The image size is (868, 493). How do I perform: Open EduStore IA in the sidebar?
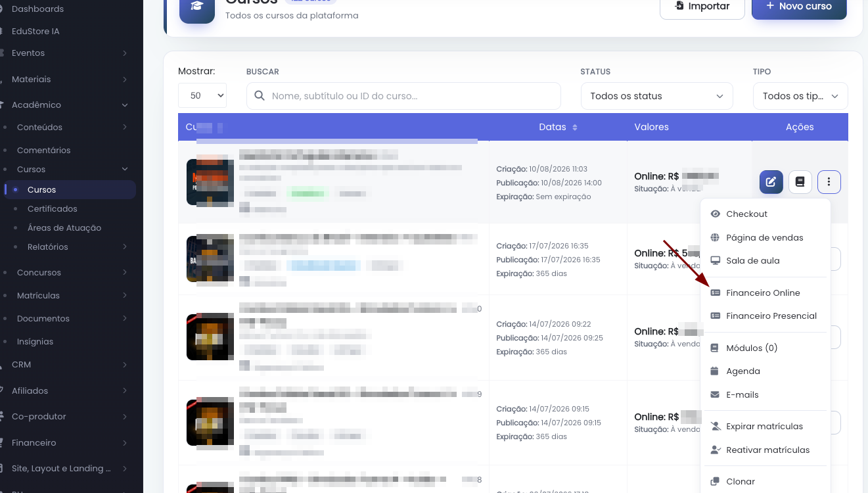[x=35, y=32]
